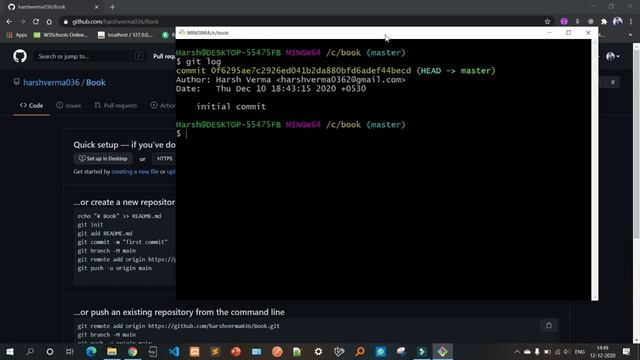640x360 pixels.
Task: Bookmark this page with star icon
Action: [x=547, y=22]
